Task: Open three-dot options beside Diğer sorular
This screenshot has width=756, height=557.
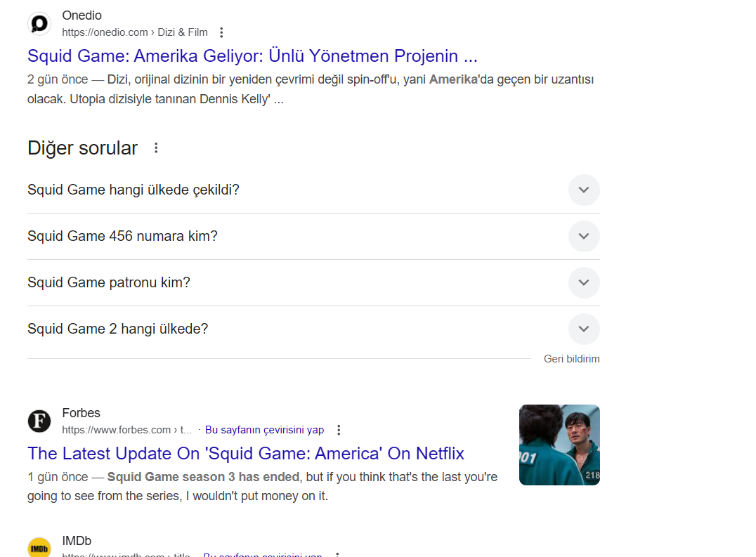Action: pos(156,148)
